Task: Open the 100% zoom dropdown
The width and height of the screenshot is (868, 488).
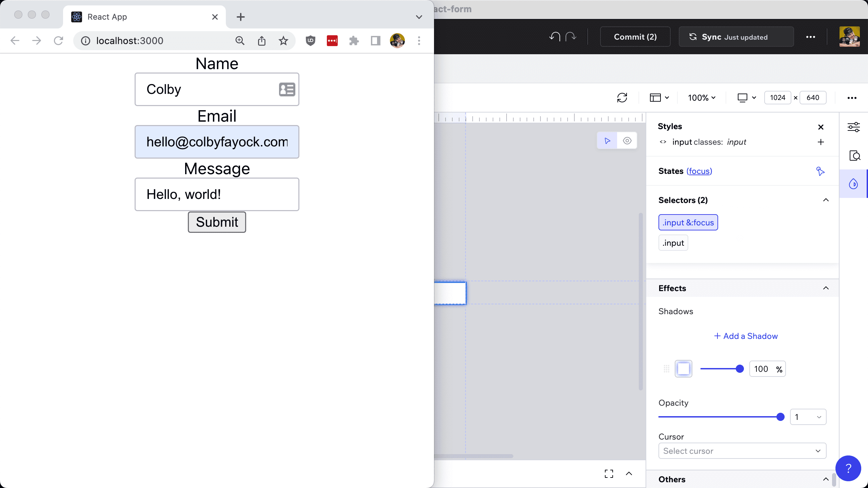Action: [702, 98]
